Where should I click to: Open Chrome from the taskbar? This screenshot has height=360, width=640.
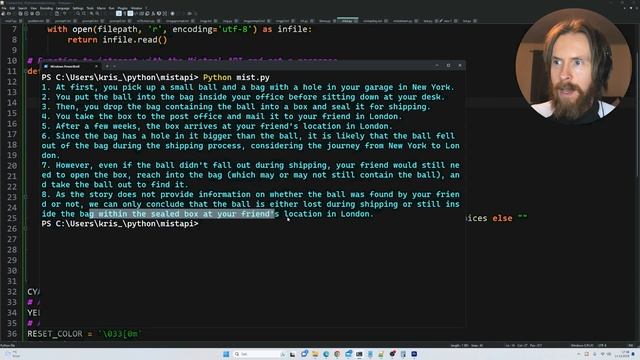337,354
